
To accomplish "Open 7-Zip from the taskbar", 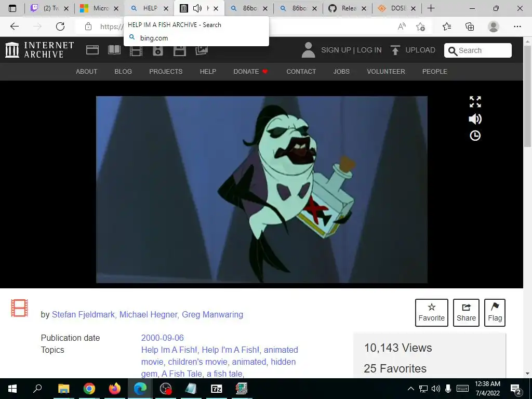I will [x=217, y=389].
